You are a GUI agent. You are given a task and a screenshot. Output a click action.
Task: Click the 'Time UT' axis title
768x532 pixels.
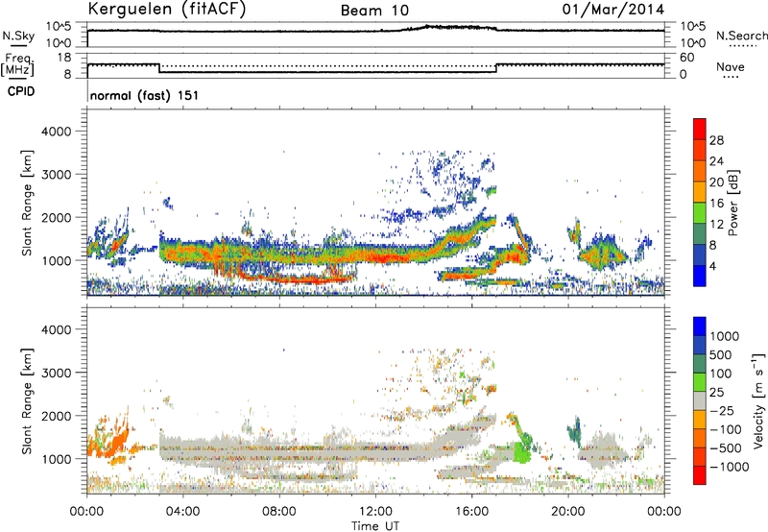[375, 526]
